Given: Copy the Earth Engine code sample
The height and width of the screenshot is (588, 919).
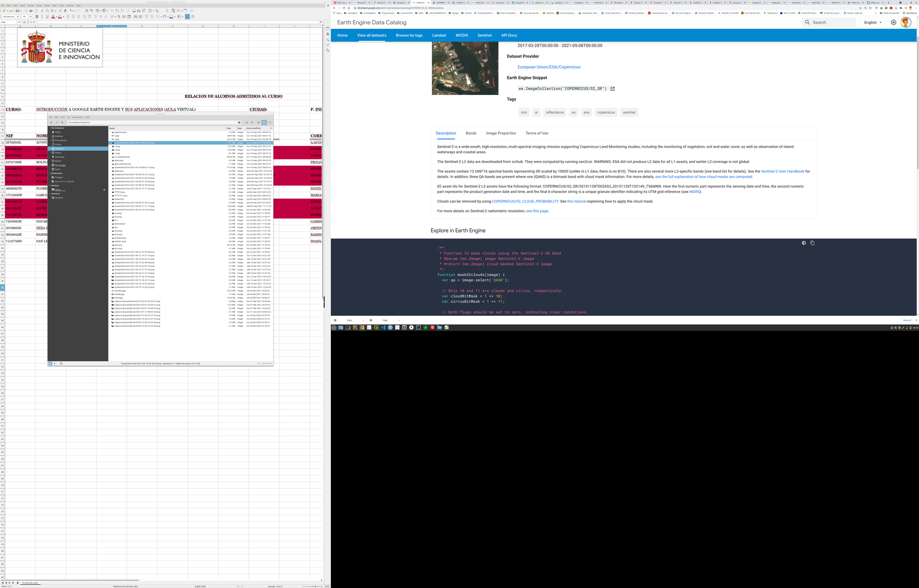Looking at the screenshot, I should tap(812, 243).
